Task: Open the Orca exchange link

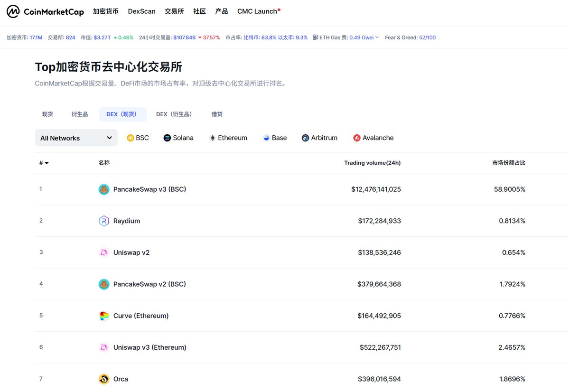Action: 121,379
